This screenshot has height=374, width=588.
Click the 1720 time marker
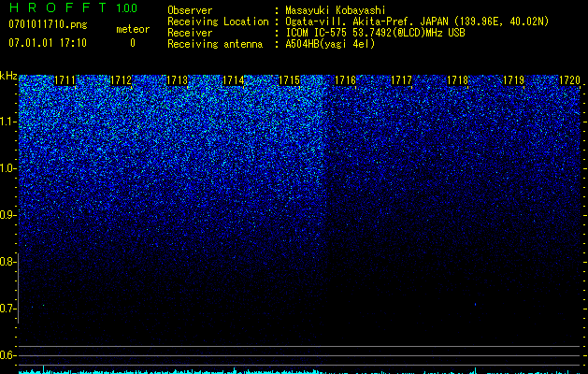tap(569, 80)
